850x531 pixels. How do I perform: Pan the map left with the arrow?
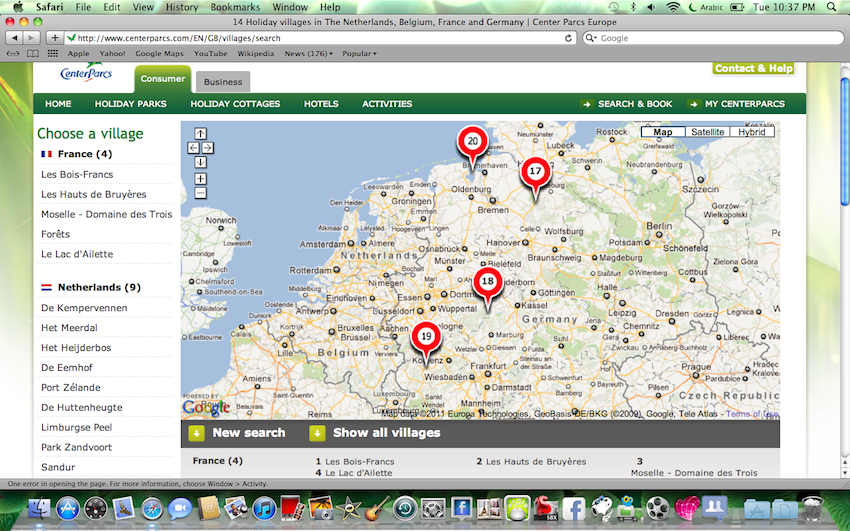tap(194, 147)
